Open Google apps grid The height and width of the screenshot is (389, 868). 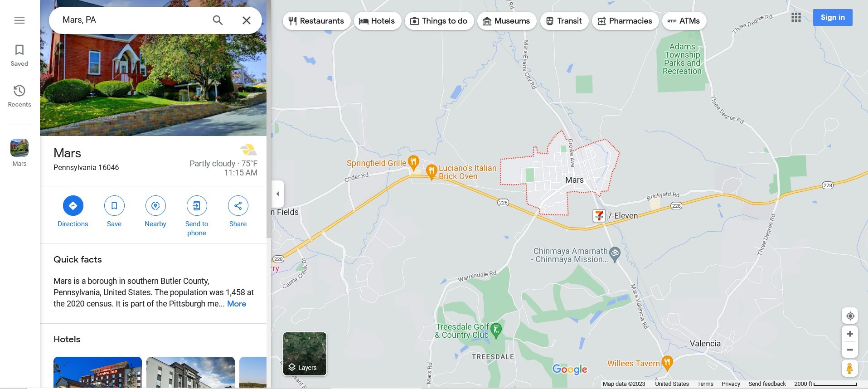[x=796, y=18]
